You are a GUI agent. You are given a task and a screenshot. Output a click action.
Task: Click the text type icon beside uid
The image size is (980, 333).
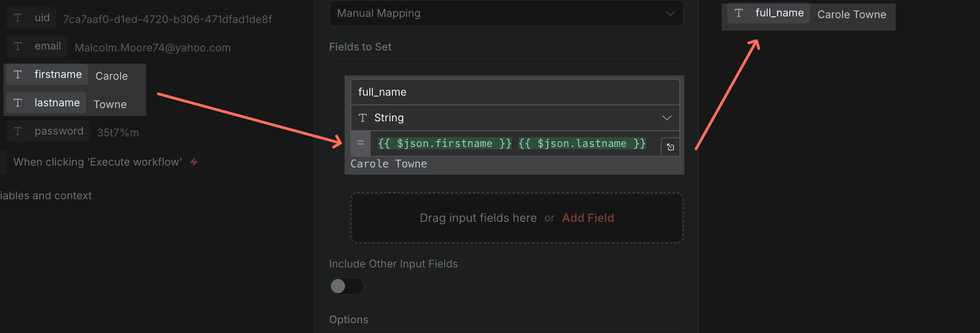pyautogui.click(x=18, y=18)
